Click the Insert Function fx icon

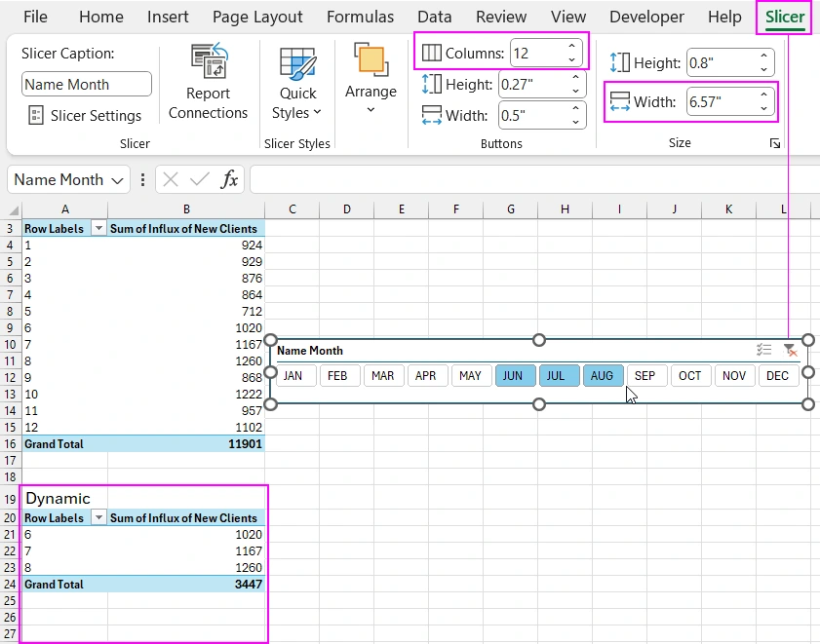point(229,179)
